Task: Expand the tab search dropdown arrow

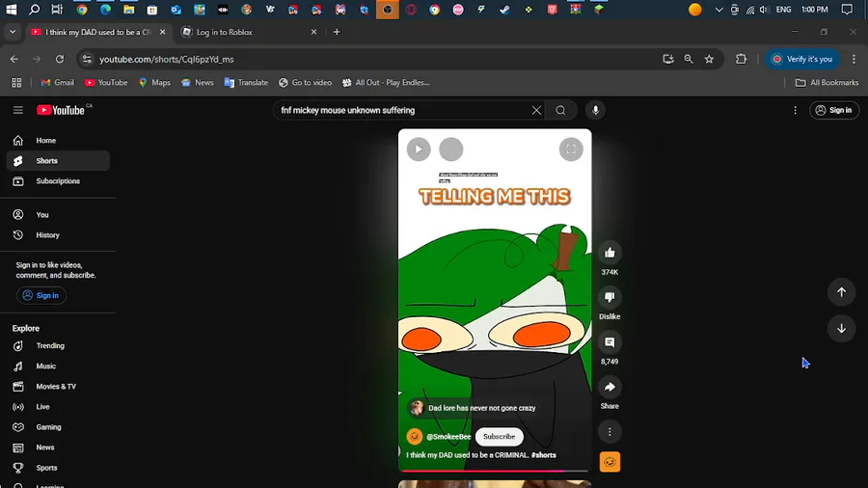Action: pos(13,32)
